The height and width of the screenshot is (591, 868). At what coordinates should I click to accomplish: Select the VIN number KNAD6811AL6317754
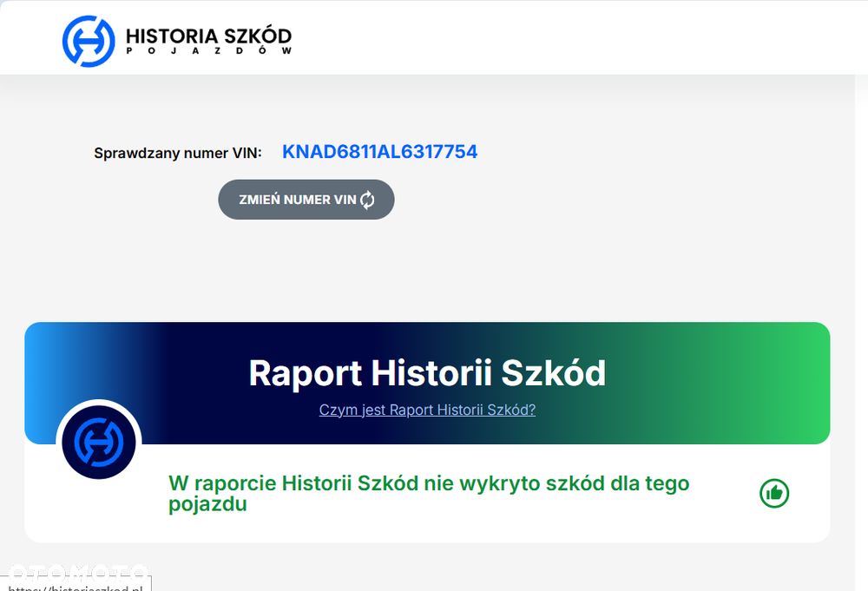(x=380, y=152)
